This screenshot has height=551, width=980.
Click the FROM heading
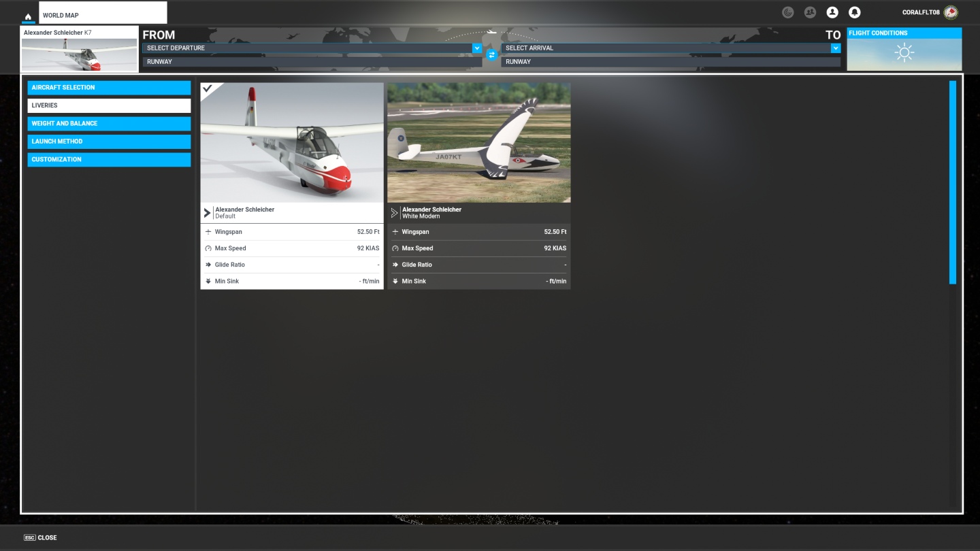(x=159, y=35)
